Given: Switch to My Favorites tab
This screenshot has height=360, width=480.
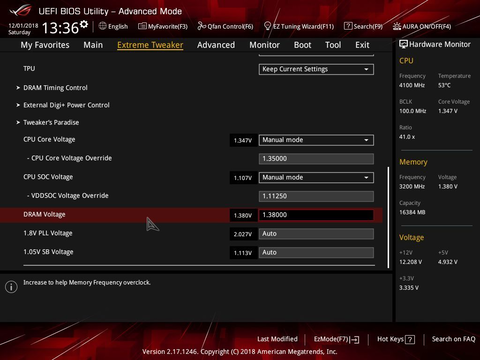Looking at the screenshot, I should pyautogui.click(x=45, y=45).
